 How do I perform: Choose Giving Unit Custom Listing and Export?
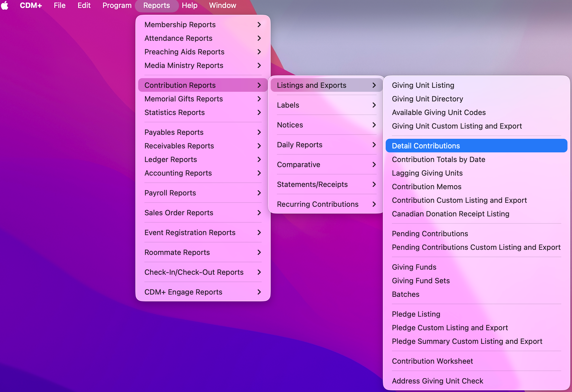point(476,126)
